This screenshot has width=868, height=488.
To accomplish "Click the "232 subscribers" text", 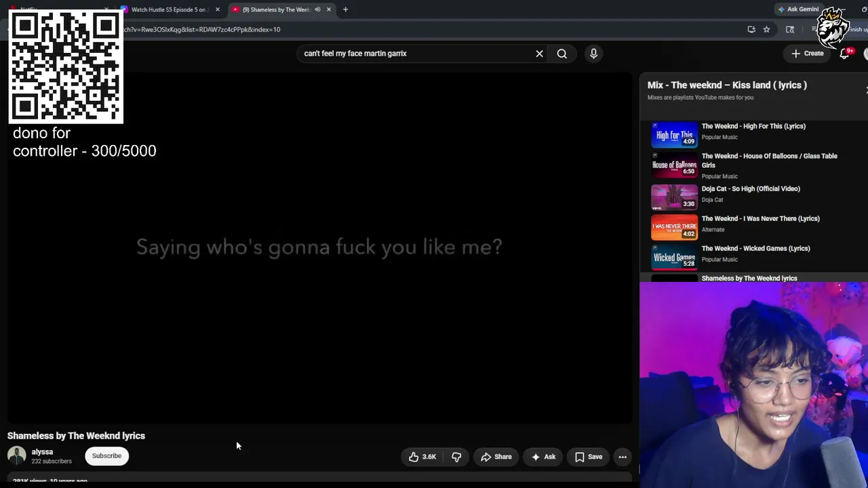I will (x=52, y=462).
